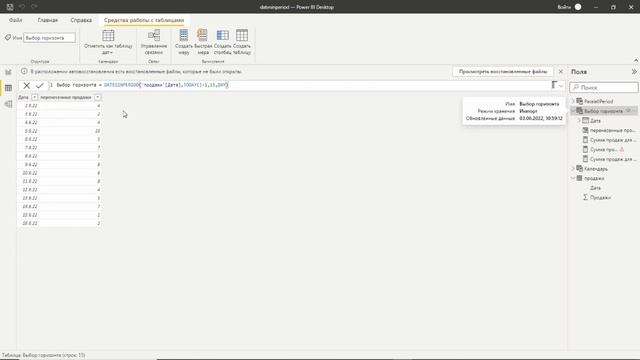Select the Сумма про... measure with warning
The image size is (640, 360).
[604, 149]
